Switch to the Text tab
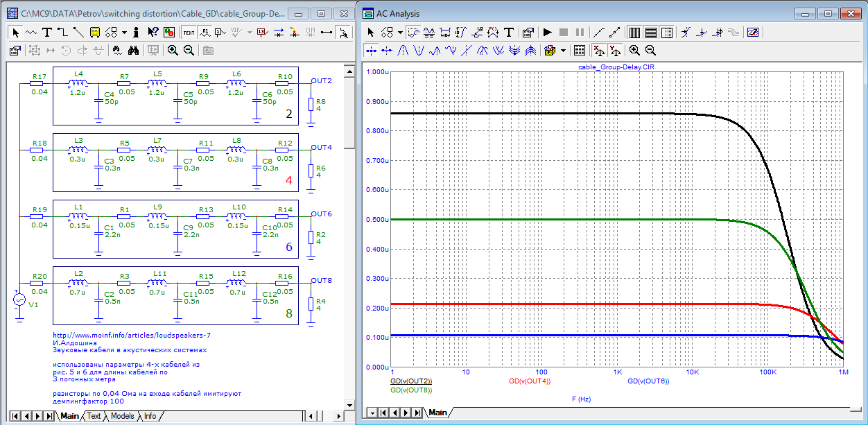Viewport: 868px width, 425px height. pyautogui.click(x=93, y=416)
